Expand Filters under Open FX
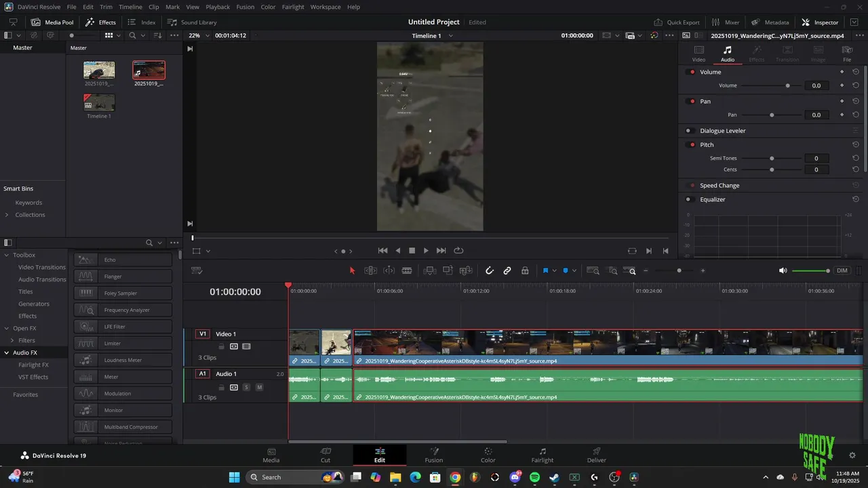Viewport: 868px width, 488px height. coord(12,340)
